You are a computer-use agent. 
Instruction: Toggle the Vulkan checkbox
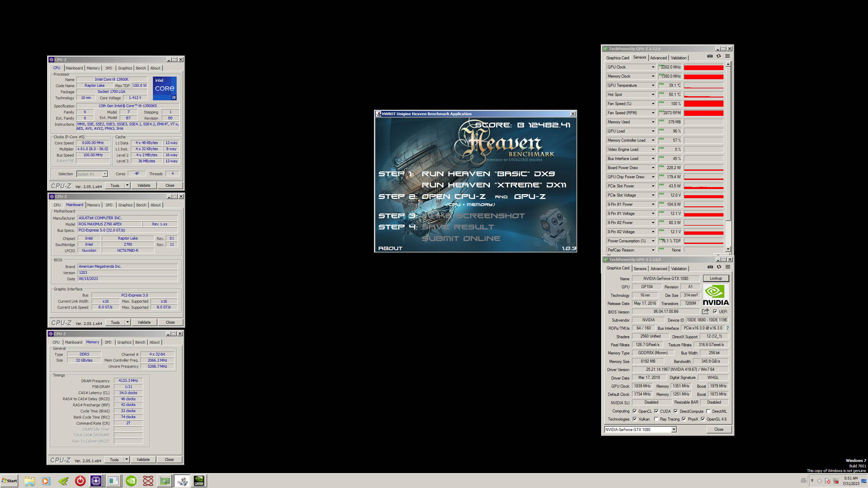click(635, 419)
